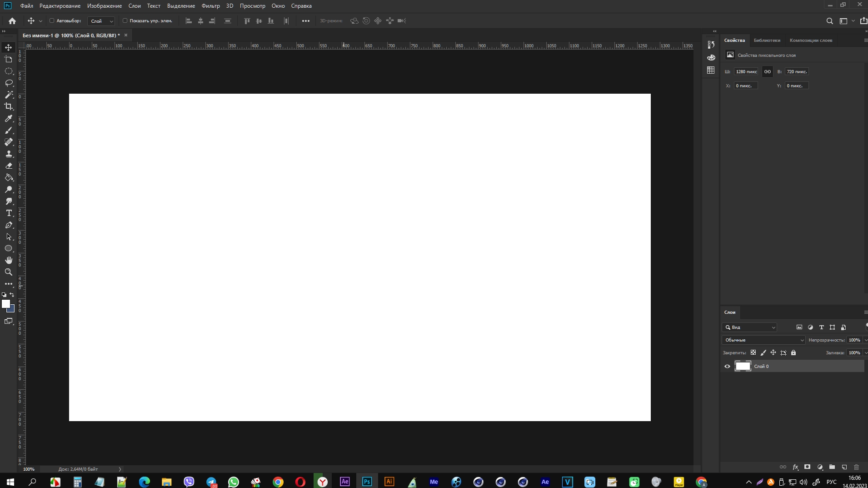
Task: Open the Слой auto-select dropdown
Action: [101, 21]
